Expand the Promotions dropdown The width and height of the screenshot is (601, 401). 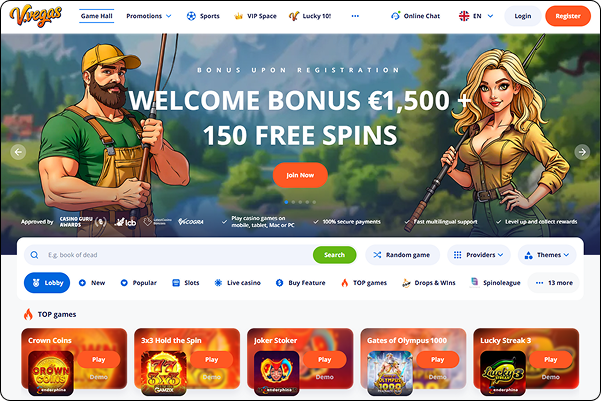tap(149, 16)
